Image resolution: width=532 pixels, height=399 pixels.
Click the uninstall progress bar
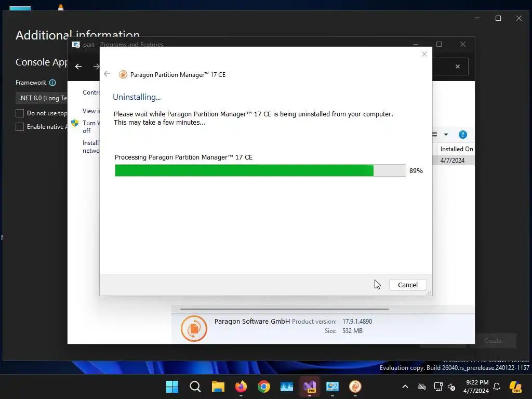260,170
